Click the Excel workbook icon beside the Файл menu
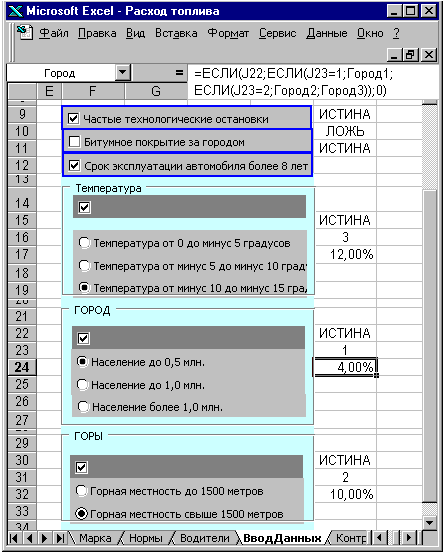This screenshot has width=445, height=554. pos(25,33)
